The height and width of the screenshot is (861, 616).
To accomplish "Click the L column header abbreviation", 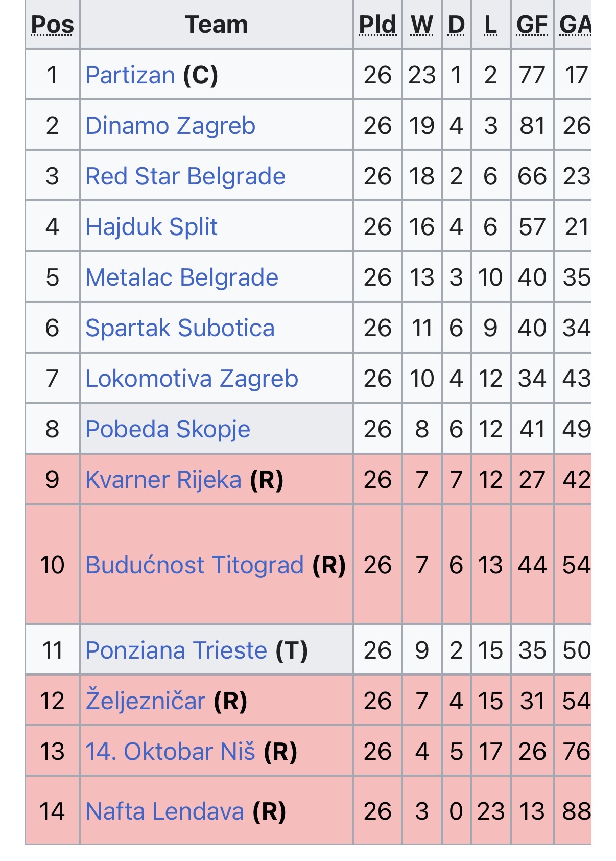I will pos(490,25).
